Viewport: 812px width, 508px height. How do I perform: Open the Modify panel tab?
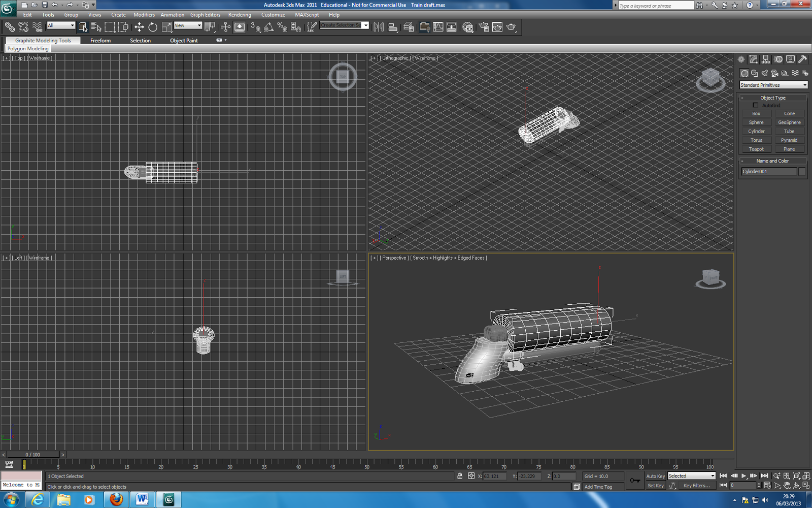(754, 60)
